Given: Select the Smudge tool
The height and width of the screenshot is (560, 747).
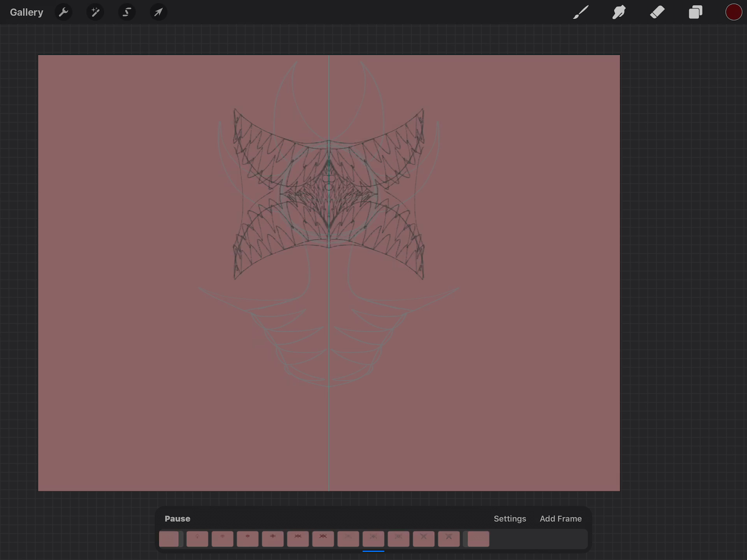Looking at the screenshot, I should pyautogui.click(x=619, y=12).
